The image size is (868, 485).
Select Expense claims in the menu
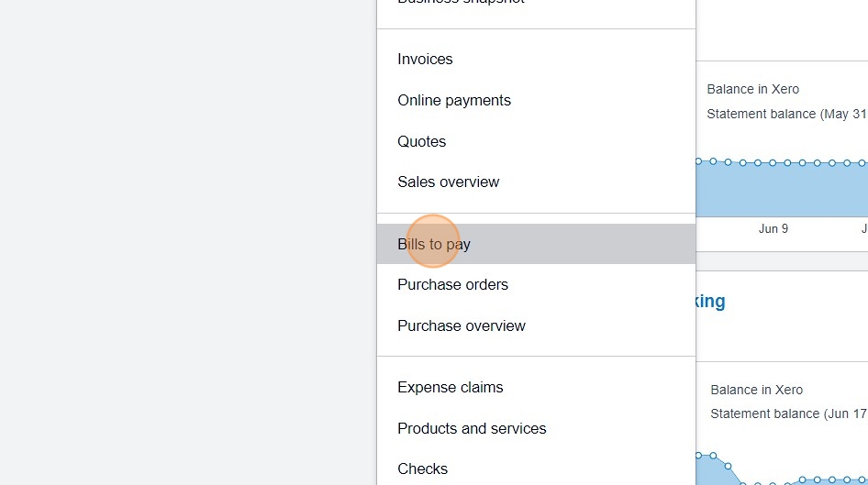coord(450,387)
